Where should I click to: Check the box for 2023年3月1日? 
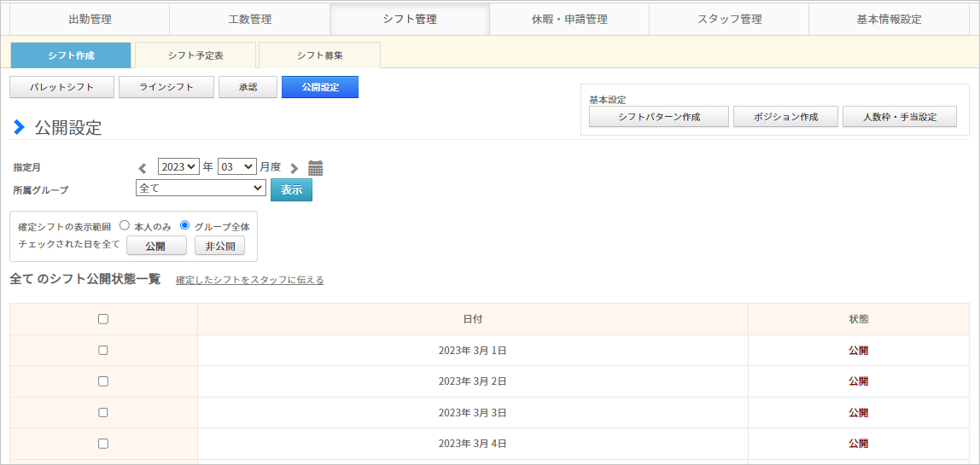click(x=103, y=350)
